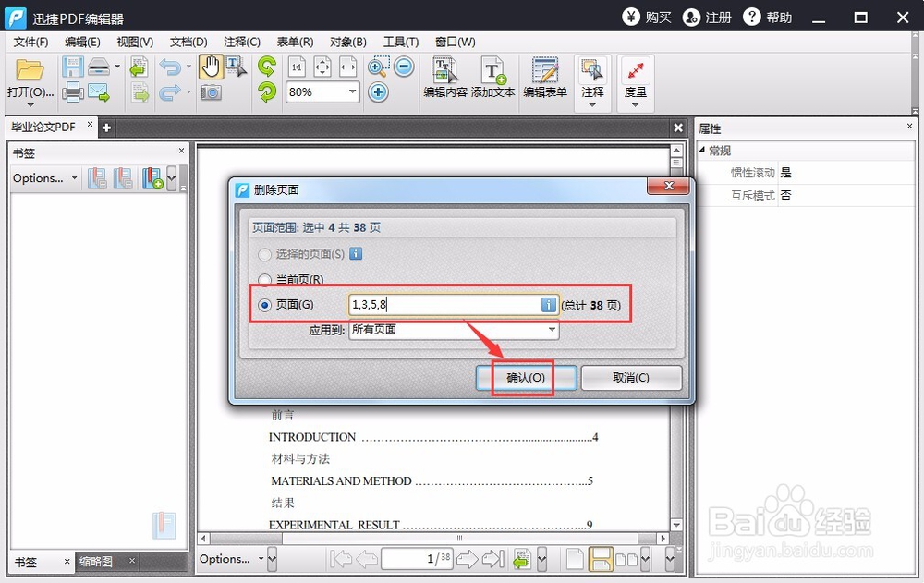Image resolution: width=924 pixels, height=583 pixels.
Task: Select the hand tool
Action: coord(211,67)
